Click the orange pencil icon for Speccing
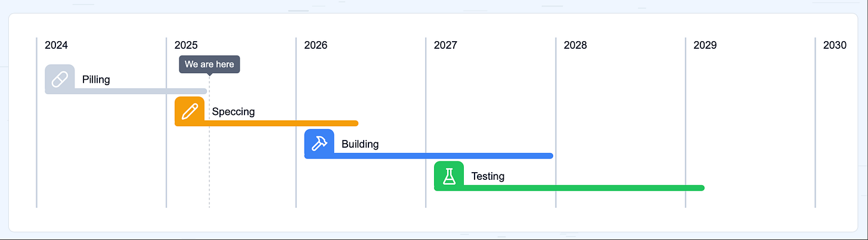The height and width of the screenshot is (240, 868). tap(190, 111)
